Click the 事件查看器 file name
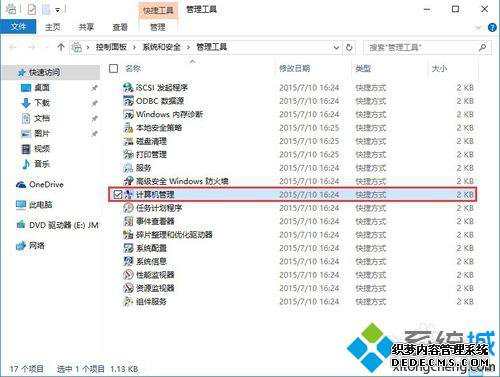This screenshot has height=377, width=500. click(x=155, y=221)
